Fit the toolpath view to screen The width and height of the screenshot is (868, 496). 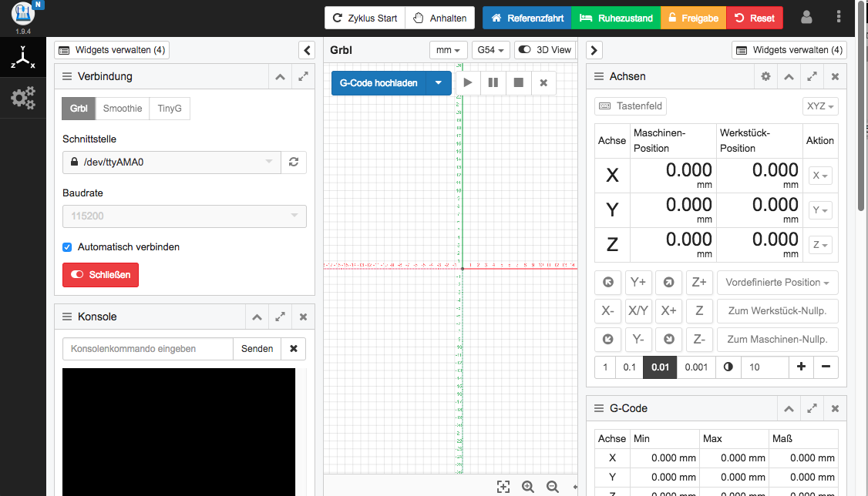(x=503, y=487)
